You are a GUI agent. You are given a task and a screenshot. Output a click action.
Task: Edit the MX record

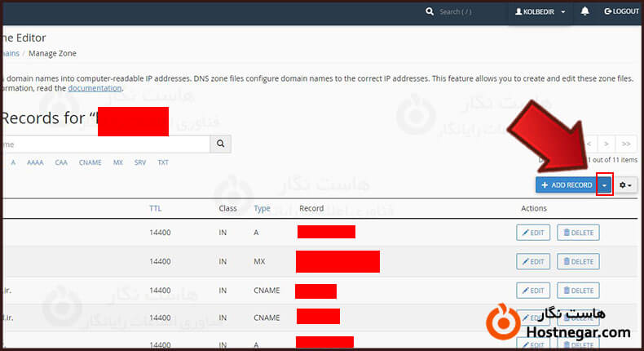coord(533,261)
